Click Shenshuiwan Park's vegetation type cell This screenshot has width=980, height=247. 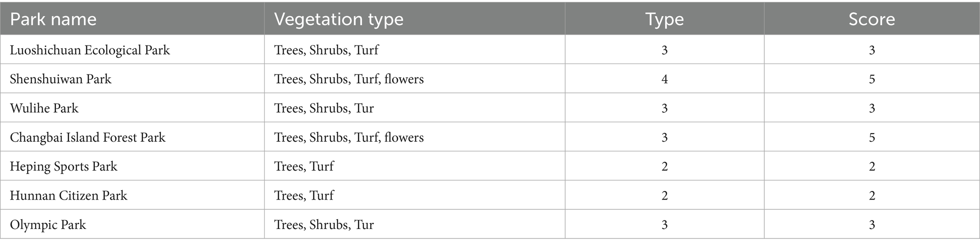tap(348, 79)
